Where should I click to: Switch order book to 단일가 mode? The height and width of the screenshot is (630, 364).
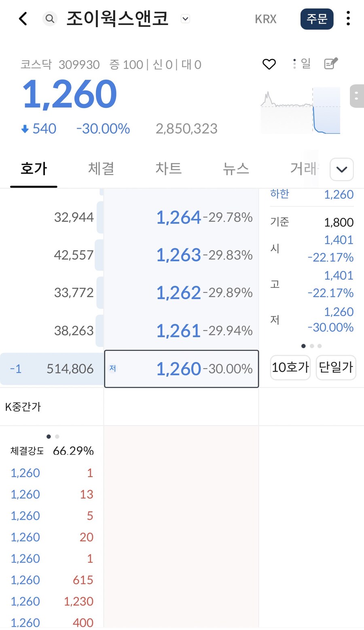tap(336, 368)
